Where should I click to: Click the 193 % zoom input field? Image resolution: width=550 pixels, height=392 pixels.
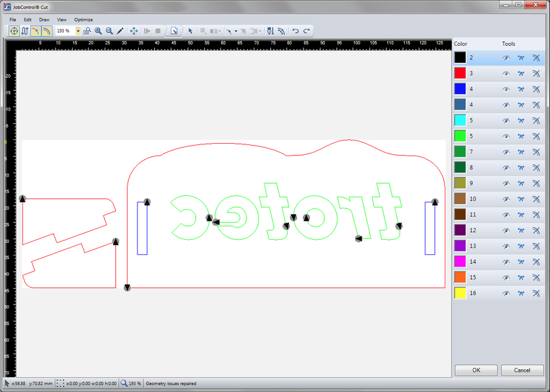pos(64,31)
